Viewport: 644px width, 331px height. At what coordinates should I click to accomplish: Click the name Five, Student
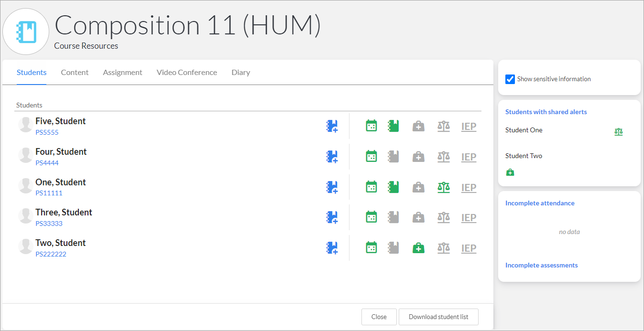pos(61,121)
